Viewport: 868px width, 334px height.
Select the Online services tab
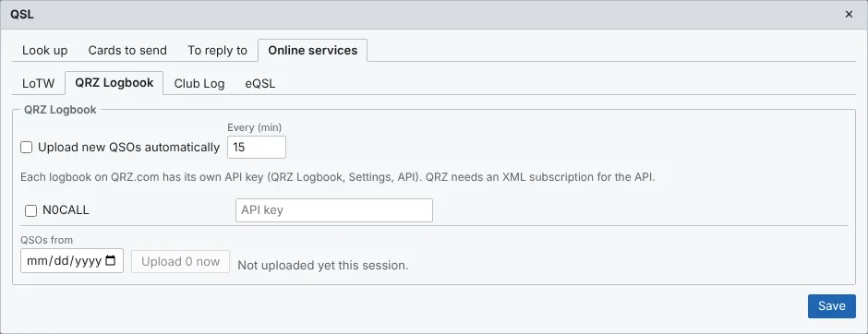click(x=313, y=51)
